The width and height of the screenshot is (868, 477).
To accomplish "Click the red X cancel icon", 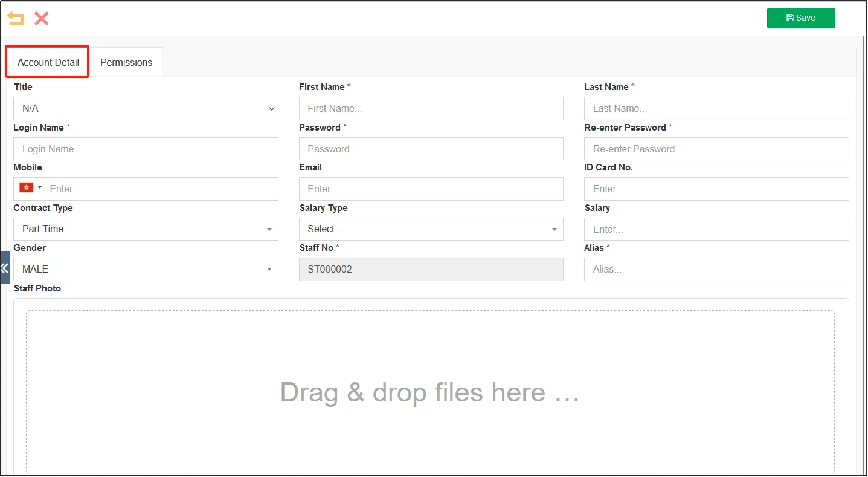I will pos(41,19).
